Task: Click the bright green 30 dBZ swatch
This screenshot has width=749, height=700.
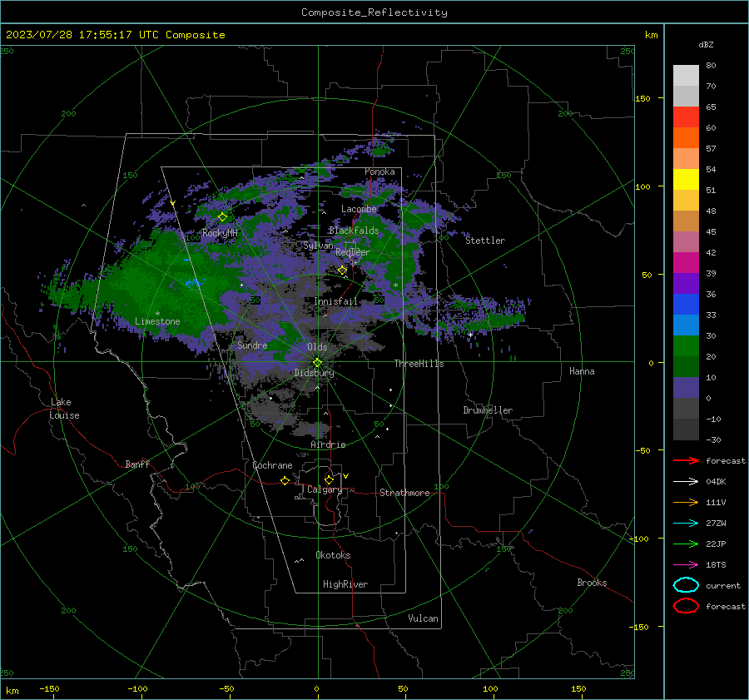Action: click(x=686, y=346)
